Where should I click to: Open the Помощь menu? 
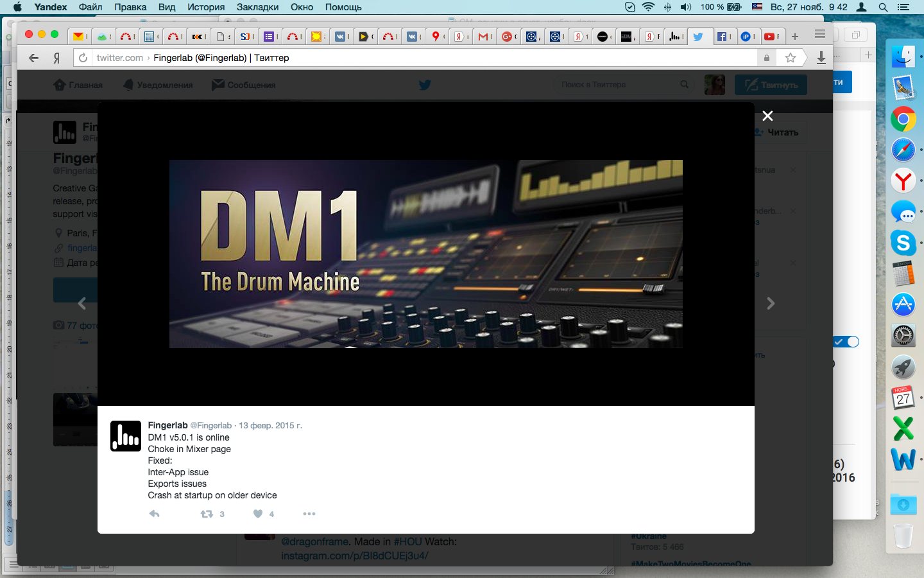coord(343,7)
